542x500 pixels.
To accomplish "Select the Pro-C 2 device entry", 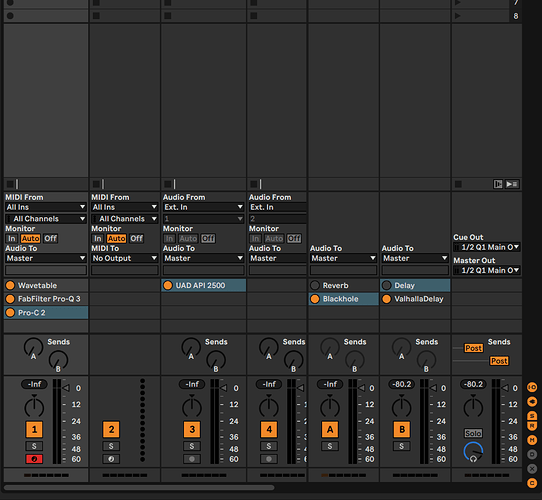I will [46, 313].
